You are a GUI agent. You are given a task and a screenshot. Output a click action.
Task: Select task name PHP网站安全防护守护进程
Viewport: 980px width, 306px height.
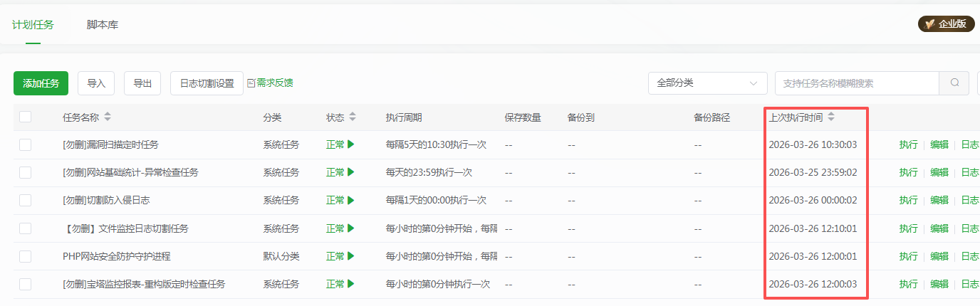(x=117, y=256)
